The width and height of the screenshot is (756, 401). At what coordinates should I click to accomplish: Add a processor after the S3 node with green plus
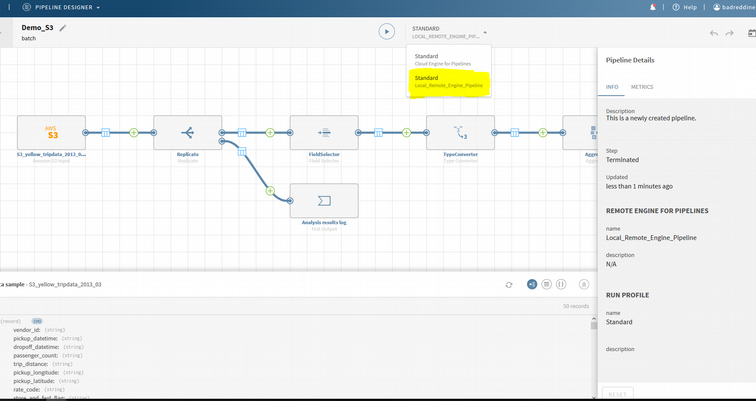click(x=133, y=132)
